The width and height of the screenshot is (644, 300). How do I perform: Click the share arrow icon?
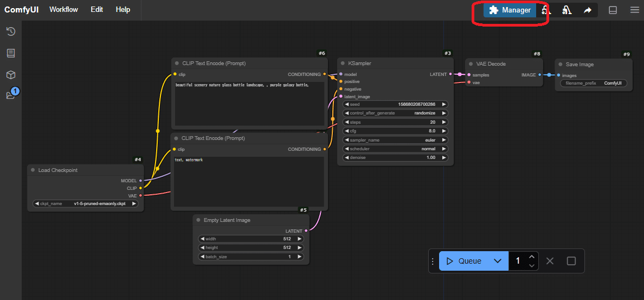(x=588, y=10)
